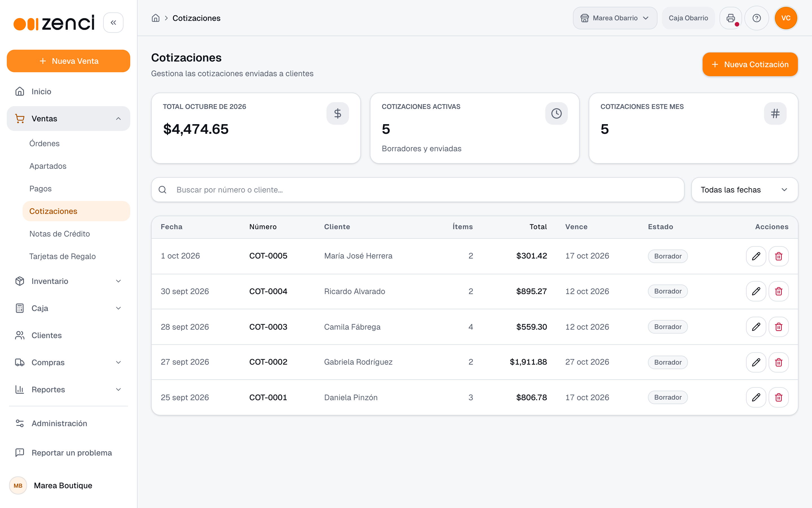Open the VC user avatar menu

(x=786, y=18)
